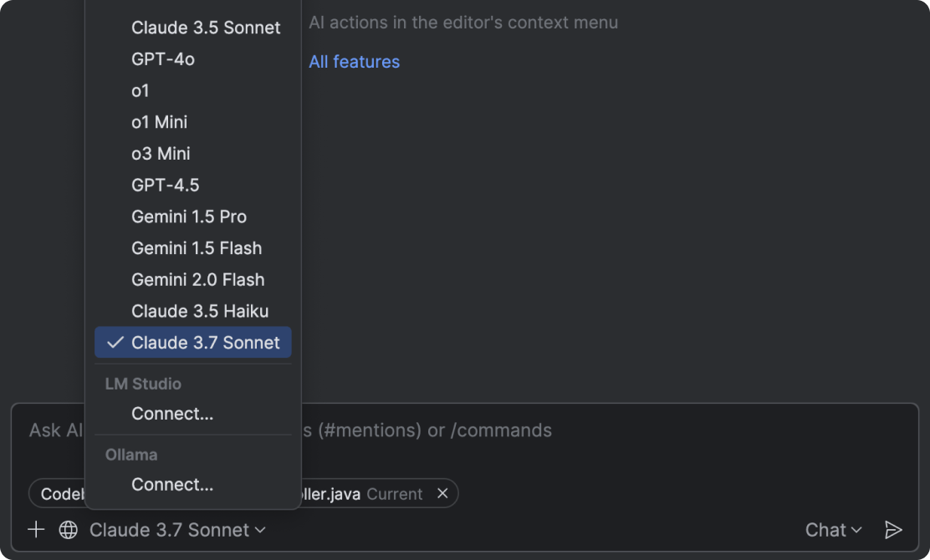This screenshot has height=560, width=930.
Task: Click the send message arrow icon
Action: [893, 530]
